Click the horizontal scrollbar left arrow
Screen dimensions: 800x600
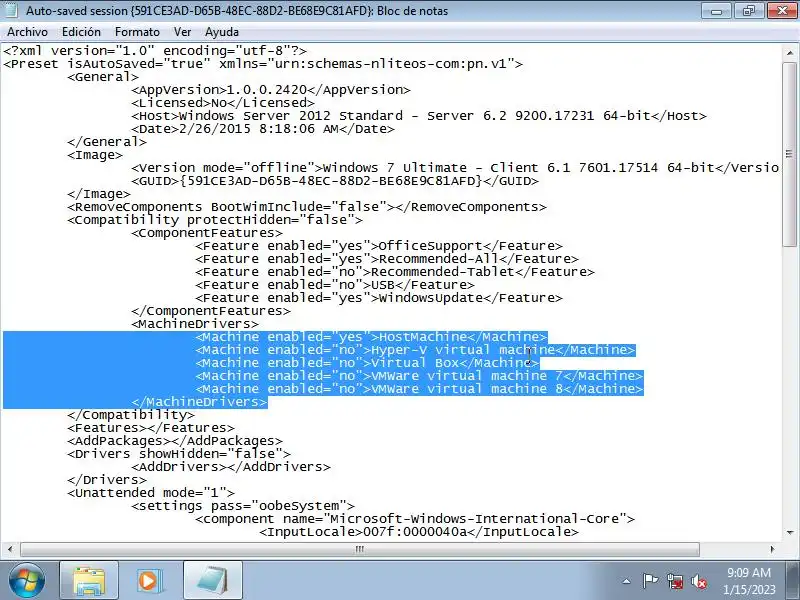pyautogui.click(x=10, y=549)
